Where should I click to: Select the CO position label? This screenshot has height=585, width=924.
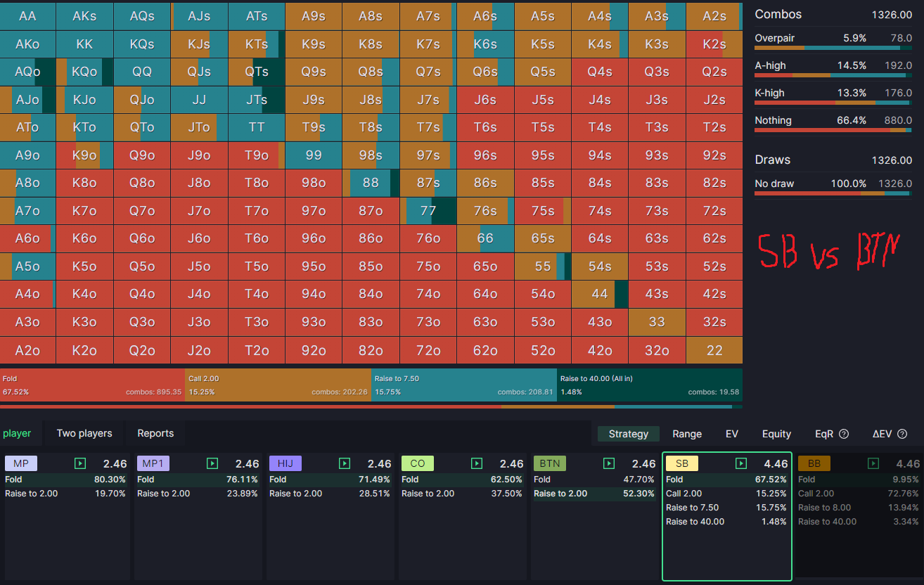[x=418, y=463]
